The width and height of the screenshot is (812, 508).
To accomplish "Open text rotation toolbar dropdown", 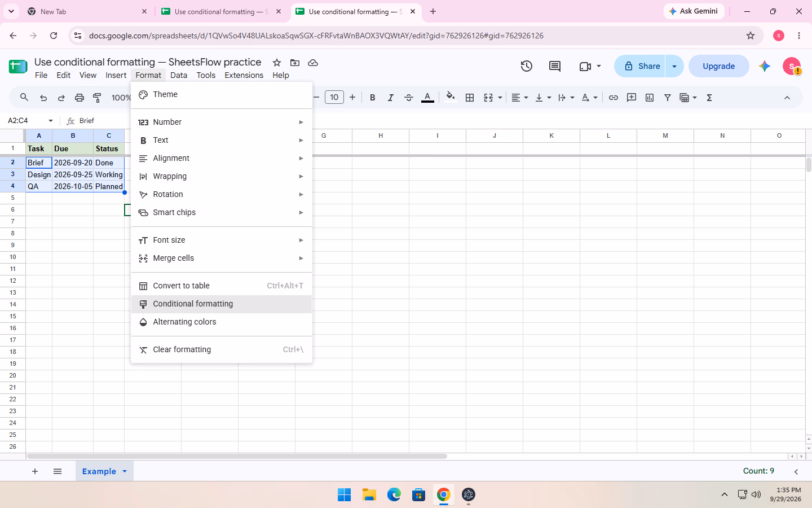I will click(589, 98).
